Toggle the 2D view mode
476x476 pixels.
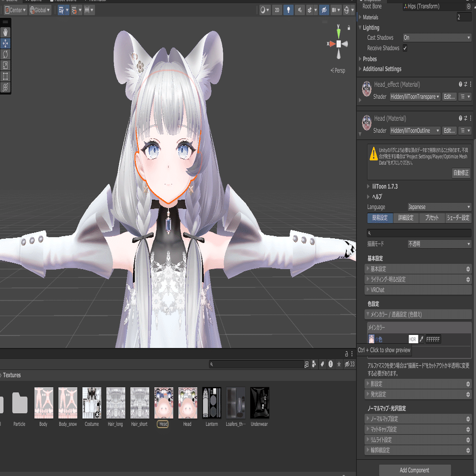point(277,10)
